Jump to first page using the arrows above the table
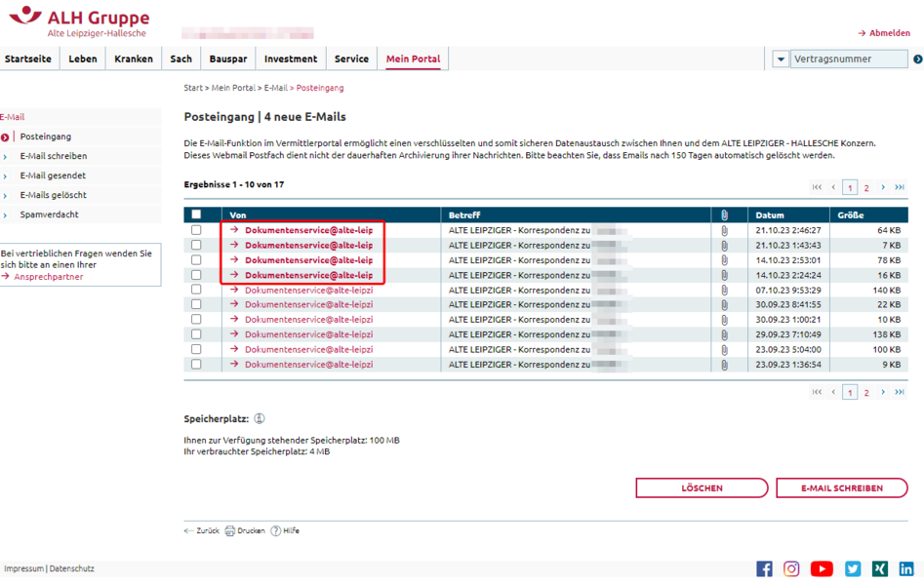Viewport: 924px width, 585px height. coord(817,187)
